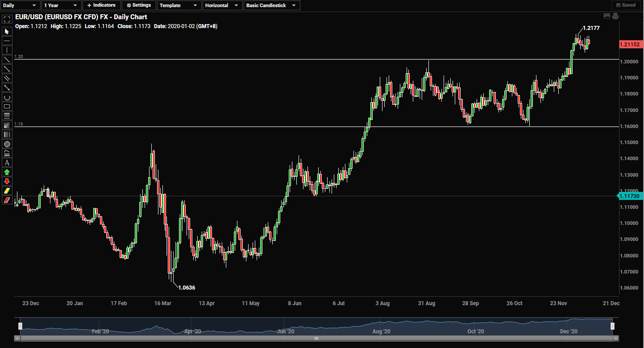
Task: Select the rectangle drawing tool
Action: (7, 106)
